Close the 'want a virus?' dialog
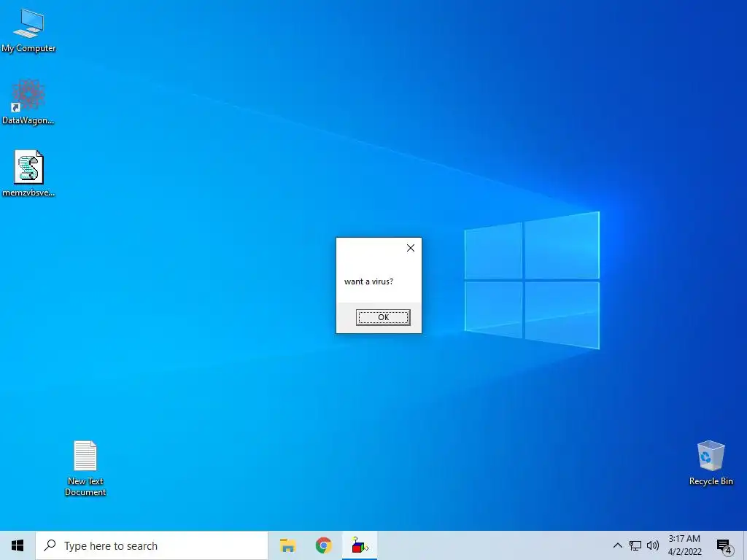 [x=410, y=248]
